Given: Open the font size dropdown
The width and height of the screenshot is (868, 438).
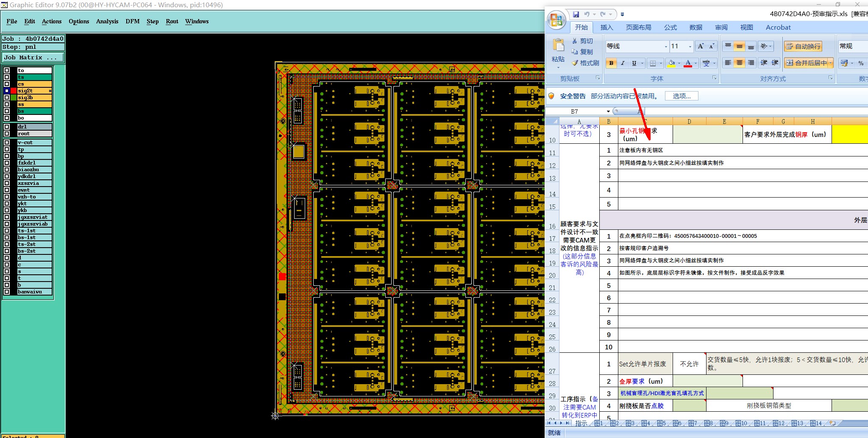Looking at the screenshot, I should (x=690, y=46).
